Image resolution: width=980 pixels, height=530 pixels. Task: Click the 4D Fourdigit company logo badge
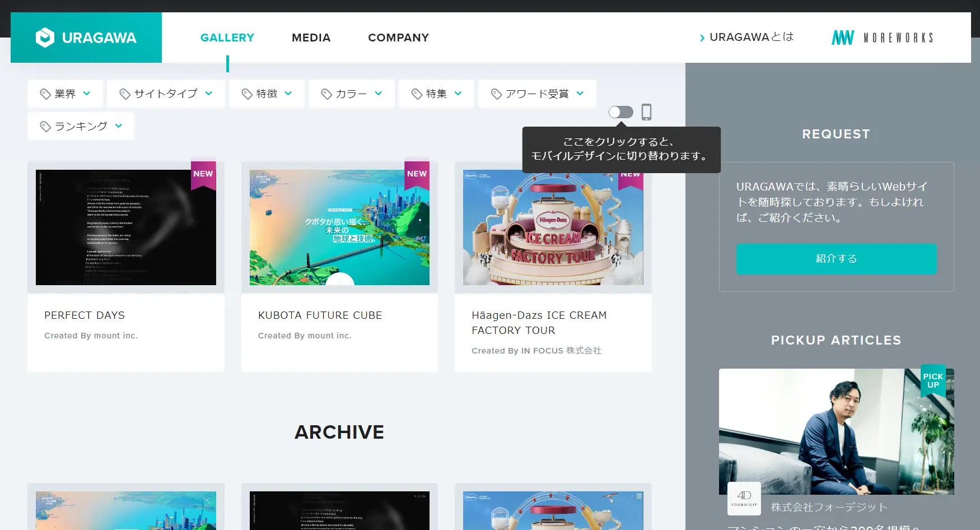coord(744,499)
